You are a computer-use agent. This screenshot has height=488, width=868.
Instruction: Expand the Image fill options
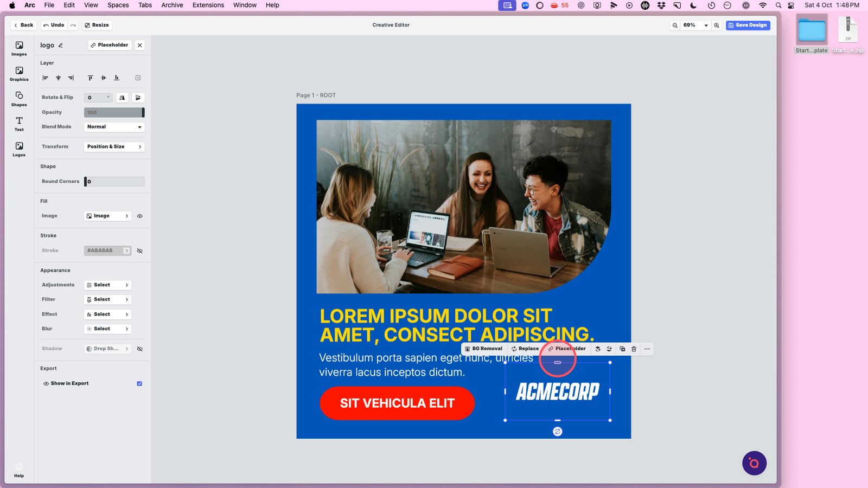pyautogui.click(x=108, y=216)
